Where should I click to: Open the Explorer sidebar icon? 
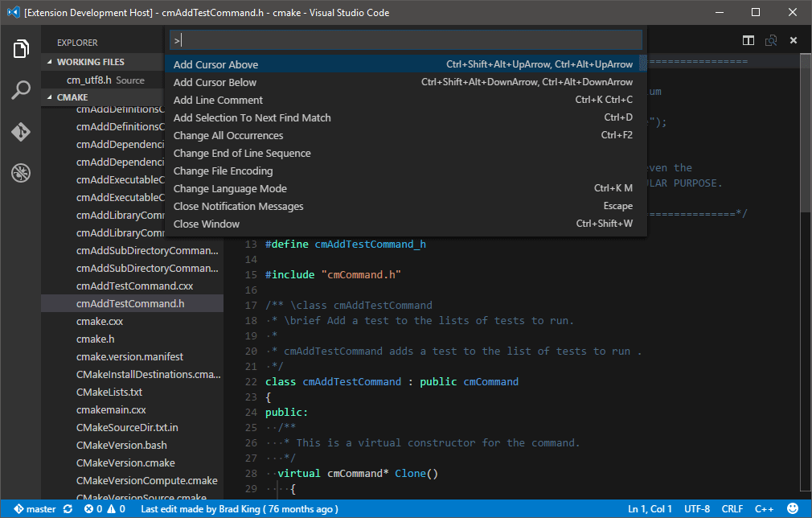coord(20,48)
